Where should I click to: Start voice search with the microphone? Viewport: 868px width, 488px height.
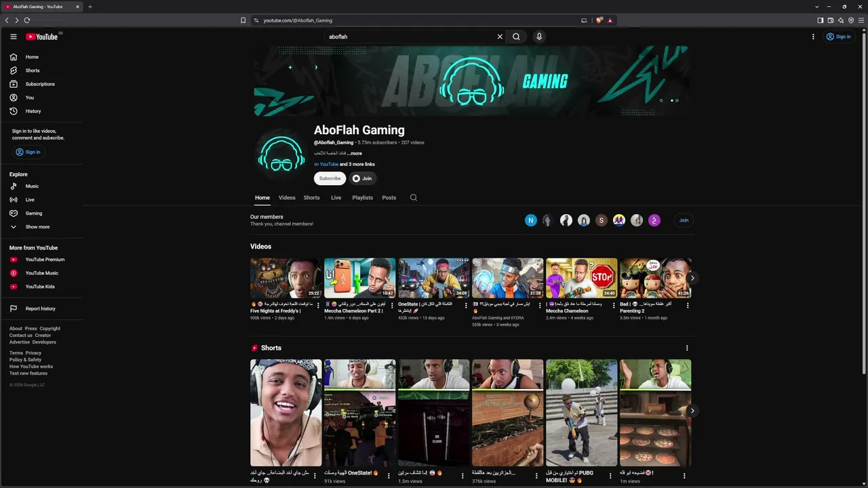point(539,37)
